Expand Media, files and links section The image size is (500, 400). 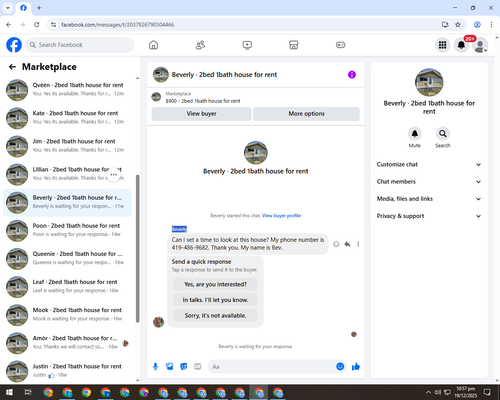(429, 199)
